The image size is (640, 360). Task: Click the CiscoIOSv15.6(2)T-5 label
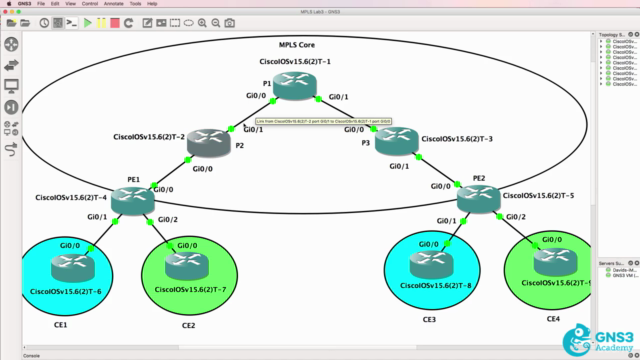click(538, 196)
